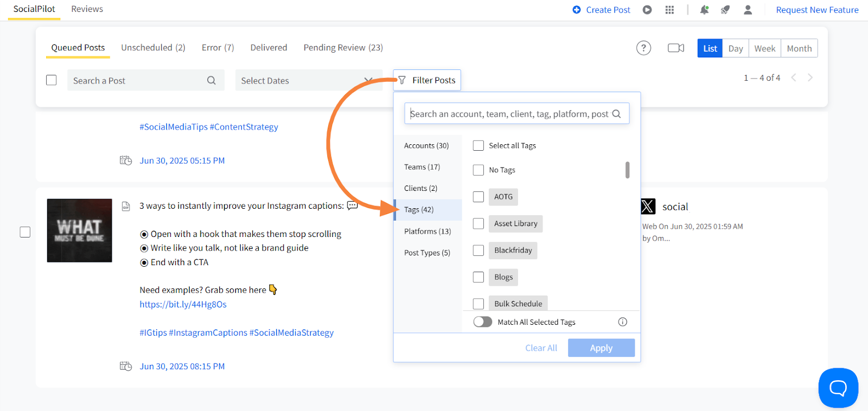Click the help question mark icon
The height and width of the screenshot is (411, 868).
[x=643, y=48]
